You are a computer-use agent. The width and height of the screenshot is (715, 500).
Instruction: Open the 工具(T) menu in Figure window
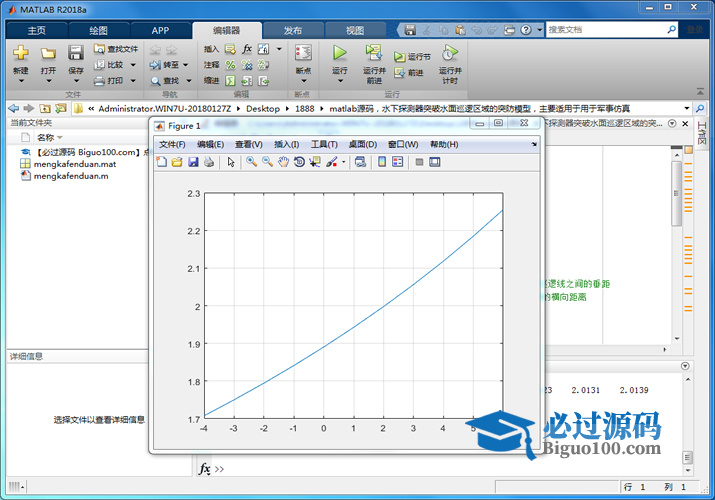324,144
